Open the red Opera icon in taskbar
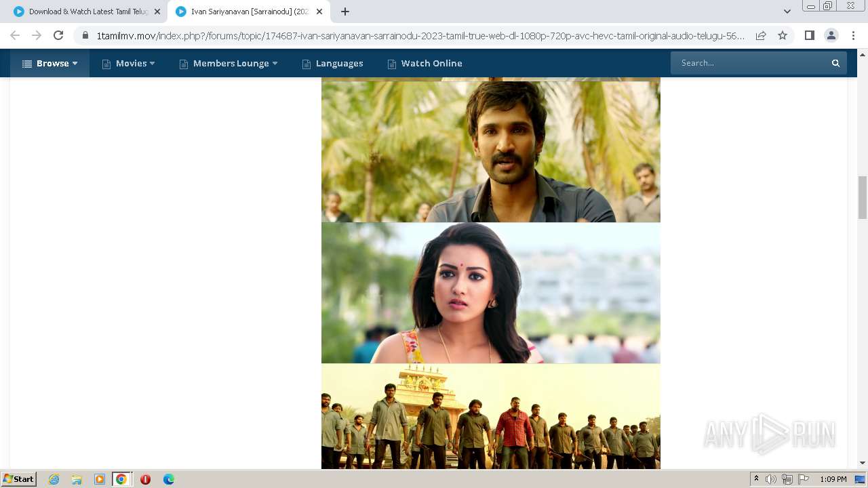Image resolution: width=868 pixels, height=488 pixels. click(145, 479)
